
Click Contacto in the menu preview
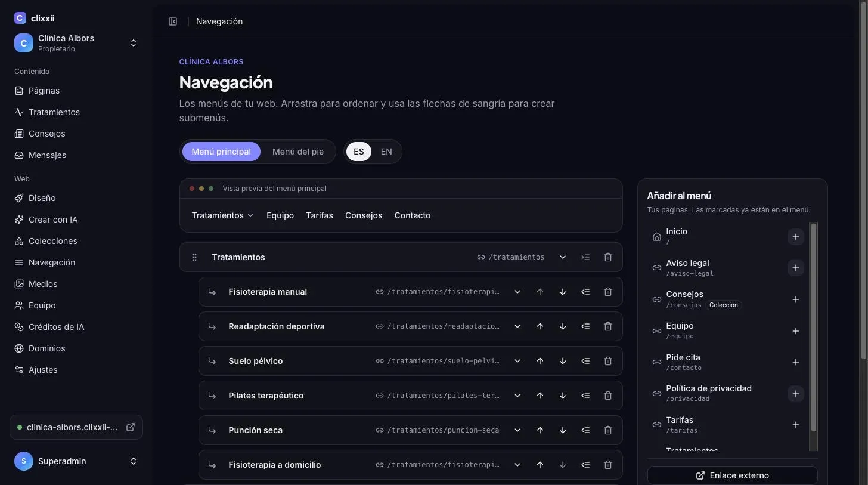413,215
